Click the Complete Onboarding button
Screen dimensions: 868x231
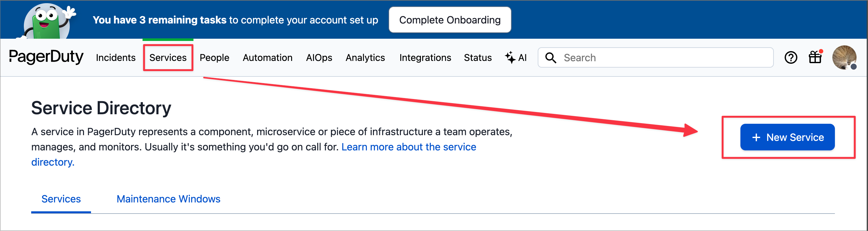(450, 20)
